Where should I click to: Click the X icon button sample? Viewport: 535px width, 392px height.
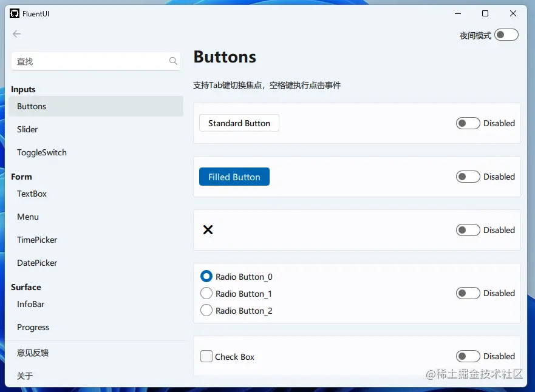coord(208,230)
